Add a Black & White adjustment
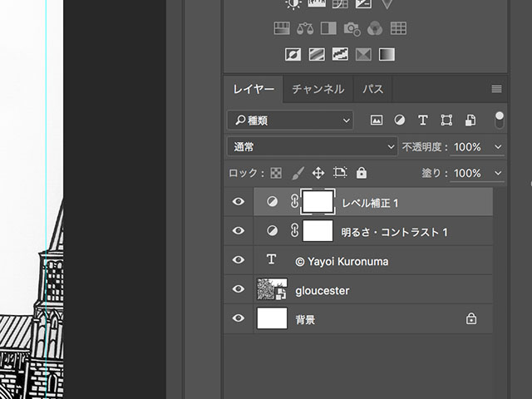Viewport: 532px width, 399px height. point(328,28)
